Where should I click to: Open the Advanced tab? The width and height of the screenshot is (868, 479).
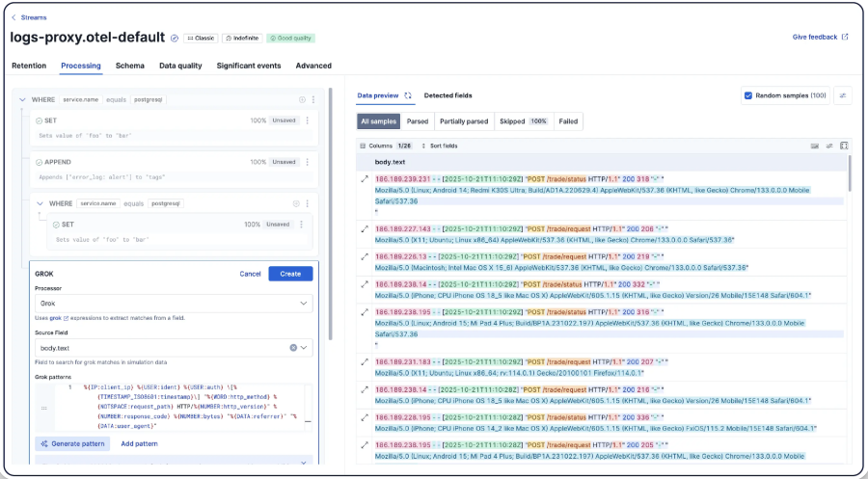(x=313, y=66)
